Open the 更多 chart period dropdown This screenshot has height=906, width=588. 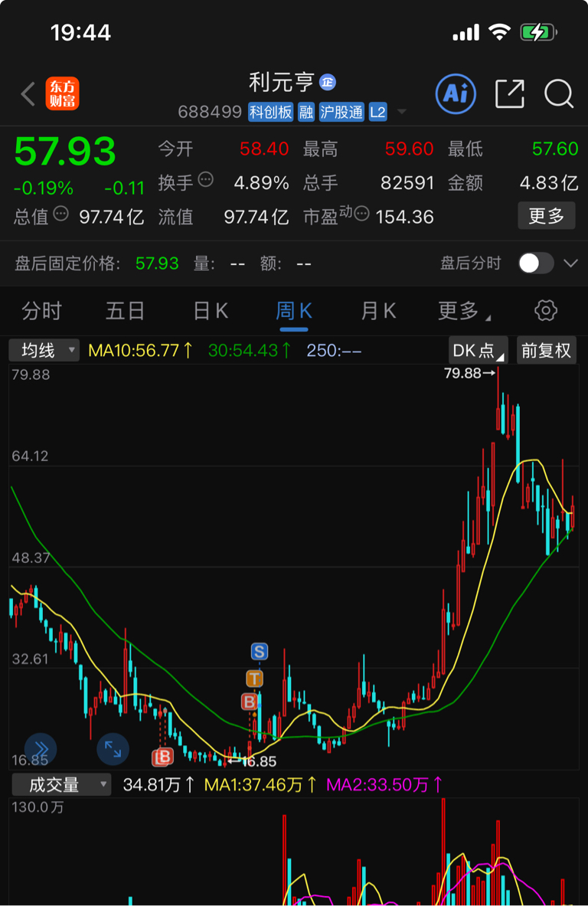pos(464,311)
